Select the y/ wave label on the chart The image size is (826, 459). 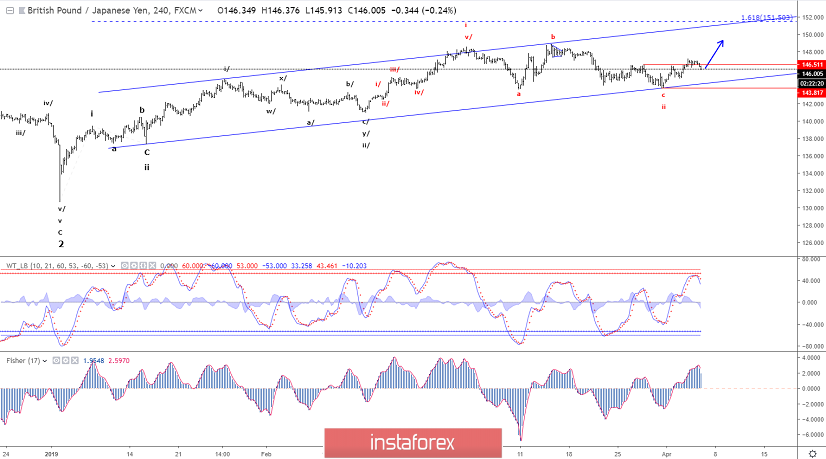pyautogui.click(x=366, y=133)
